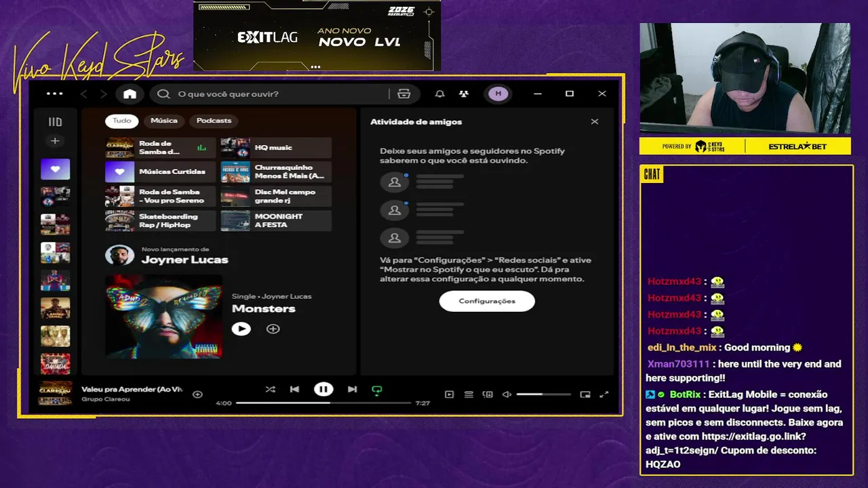Toggle shuffle playback
Screen dimensions: 868x488
click(271, 390)
